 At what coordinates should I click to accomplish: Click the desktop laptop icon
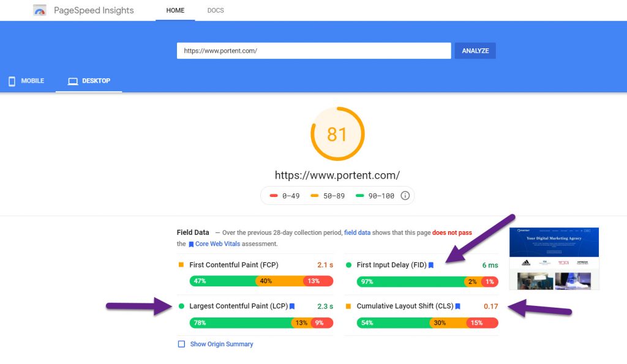pyautogui.click(x=73, y=81)
